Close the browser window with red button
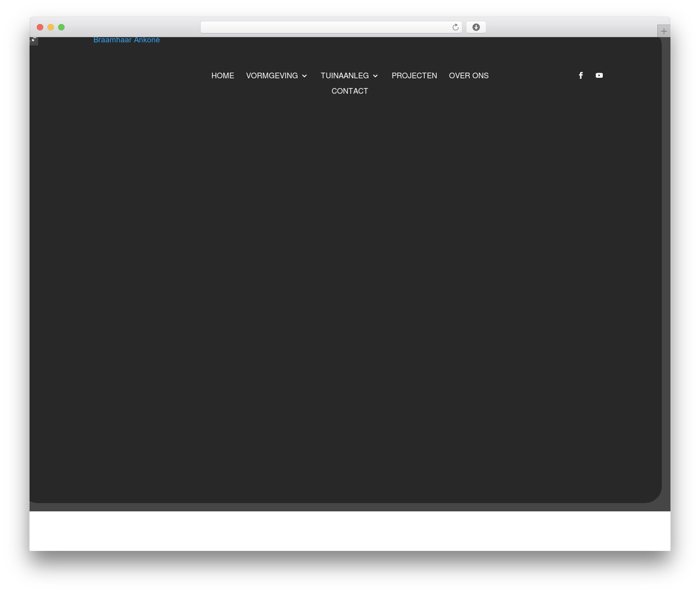The image size is (700, 593). pos(40,27)
